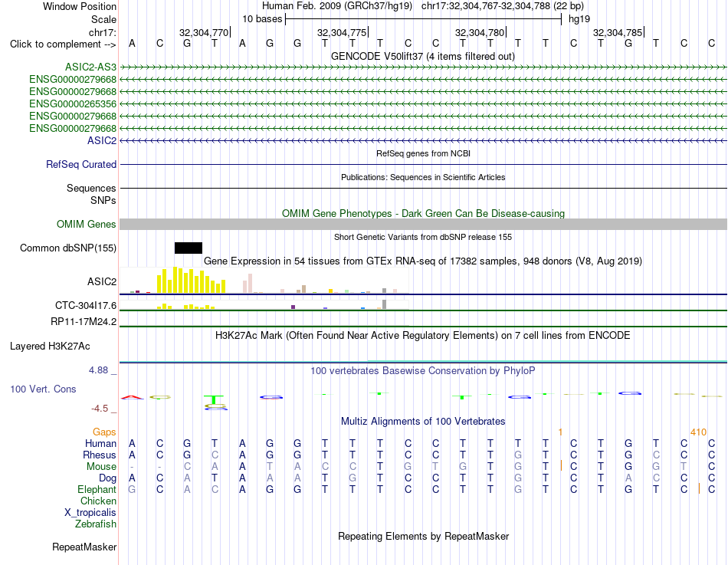This screenshot has width=728, height=565.
Task: Click the GENCODE V50lift37 track title
Action: (423, 56)
